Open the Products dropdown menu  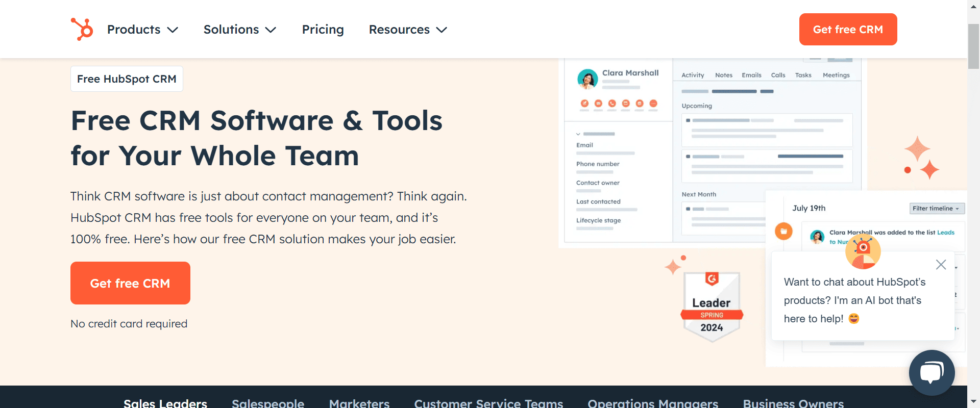(142, 30)
